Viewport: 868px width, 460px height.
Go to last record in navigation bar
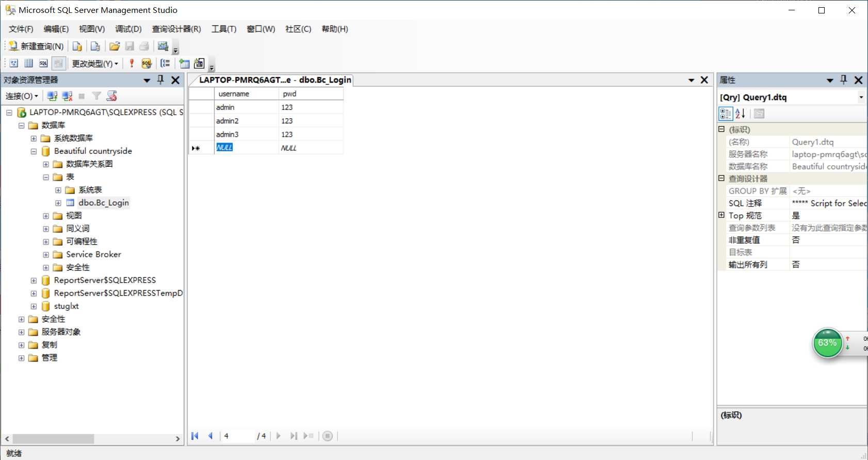[x=294, y=436]
